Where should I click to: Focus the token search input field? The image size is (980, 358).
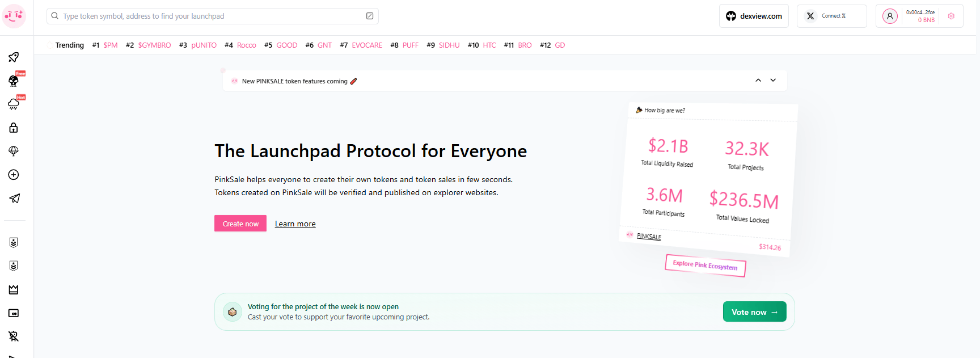coord(213,16)
